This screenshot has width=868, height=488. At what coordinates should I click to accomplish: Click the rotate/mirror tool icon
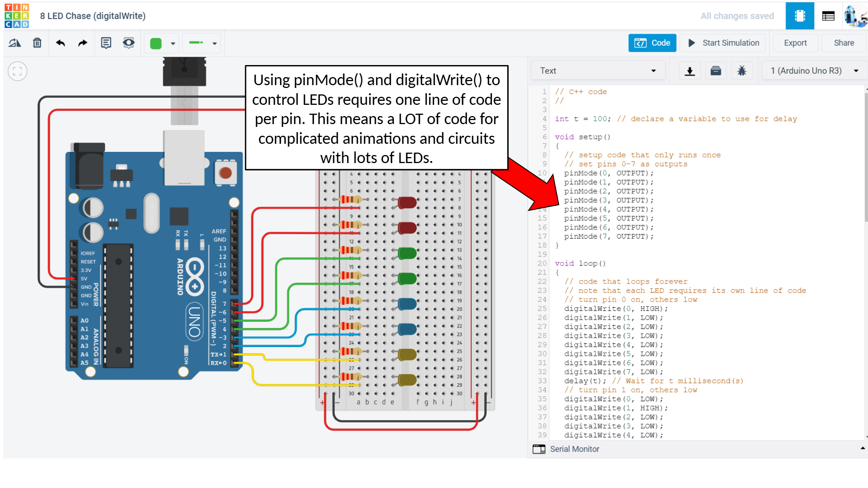tap(15, 43)
